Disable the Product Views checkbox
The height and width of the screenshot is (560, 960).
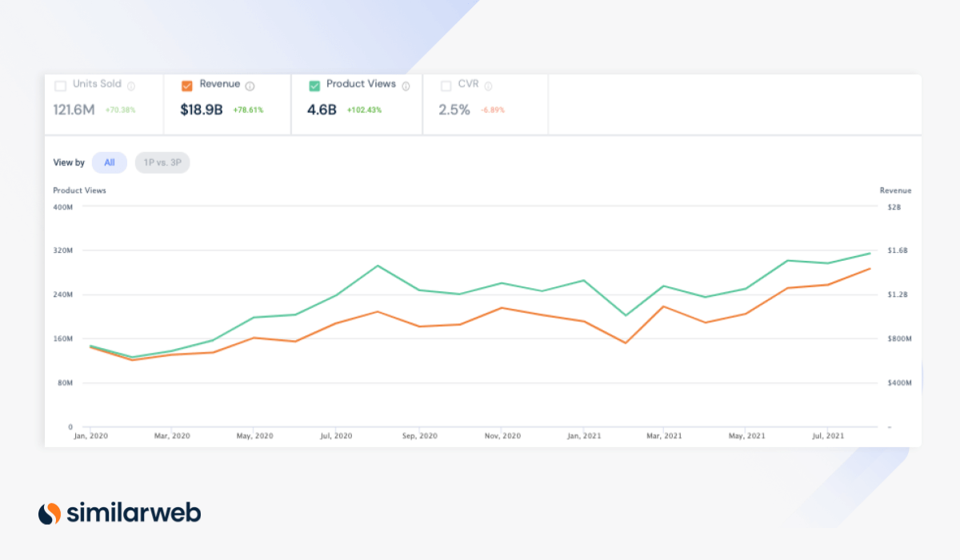click(x=315, y=84)
